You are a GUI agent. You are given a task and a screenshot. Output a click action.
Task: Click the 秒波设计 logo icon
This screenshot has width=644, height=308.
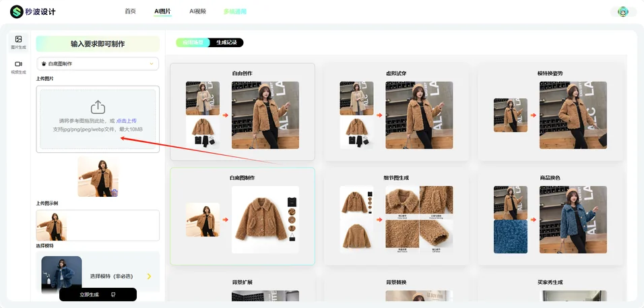pyautogui.click(x=17, y=11)
